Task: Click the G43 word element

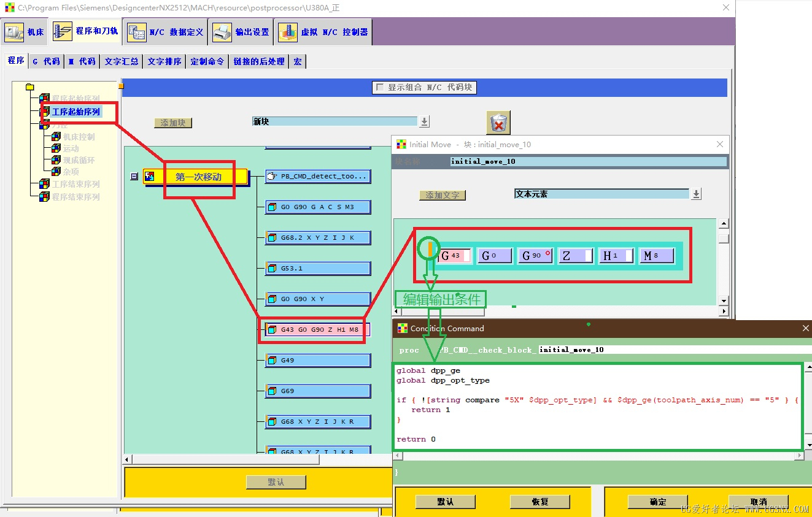Action: (455, 256)
